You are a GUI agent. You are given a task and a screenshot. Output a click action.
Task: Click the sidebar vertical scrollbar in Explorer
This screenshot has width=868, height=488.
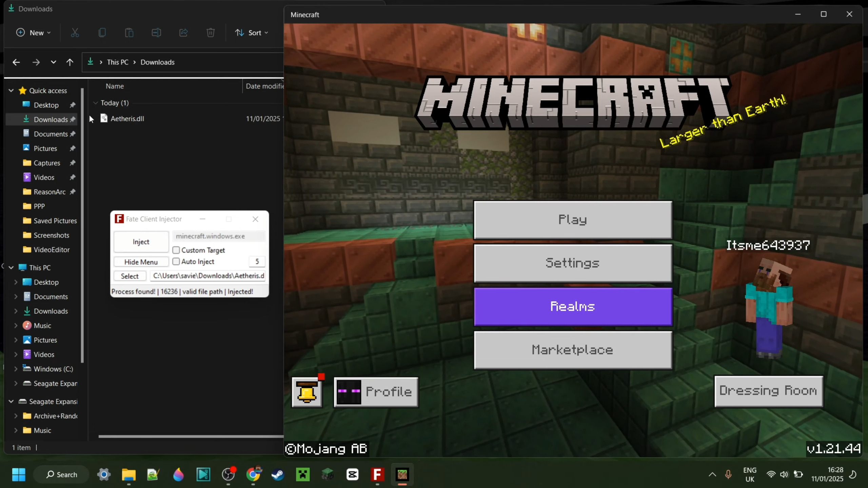82,225
